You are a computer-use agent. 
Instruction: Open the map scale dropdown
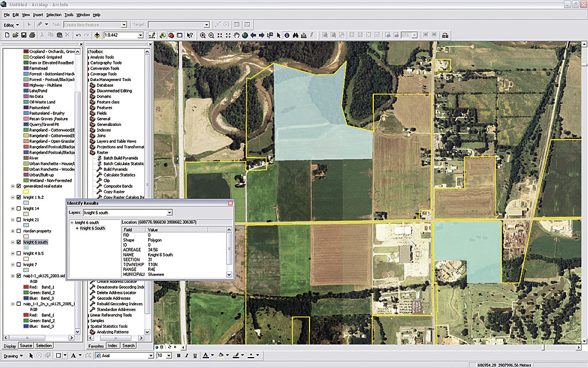click(x=140, y=35)
